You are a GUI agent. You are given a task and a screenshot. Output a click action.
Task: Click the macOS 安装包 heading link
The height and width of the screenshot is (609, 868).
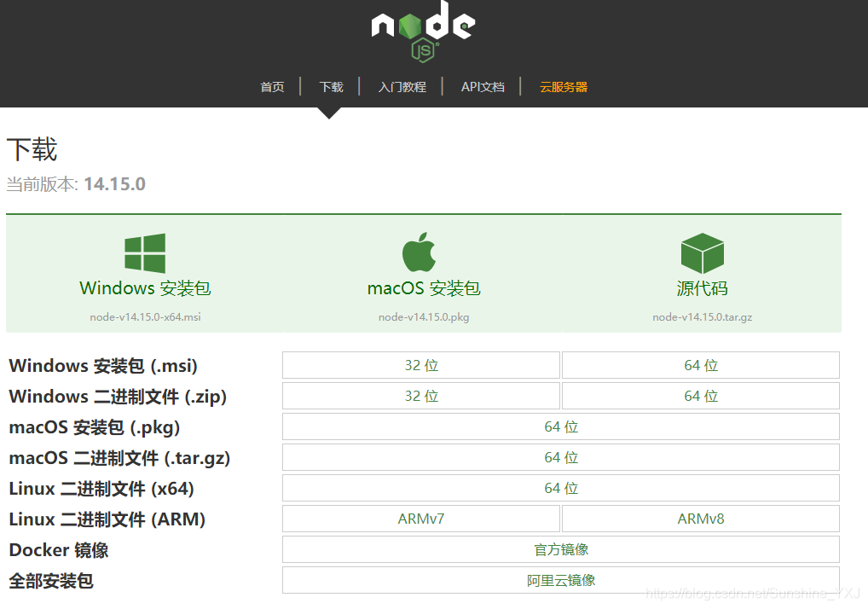point(424,288)
